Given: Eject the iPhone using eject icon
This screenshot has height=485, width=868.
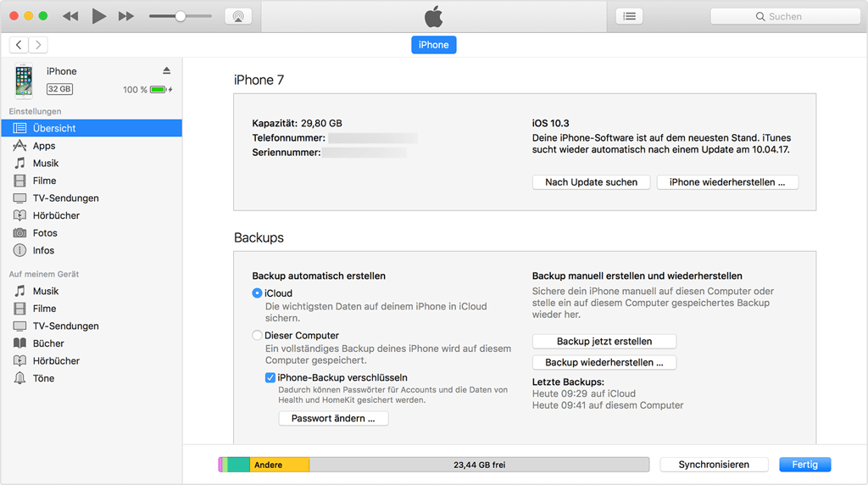Looking at the screenshot, I should pos(167,70).
